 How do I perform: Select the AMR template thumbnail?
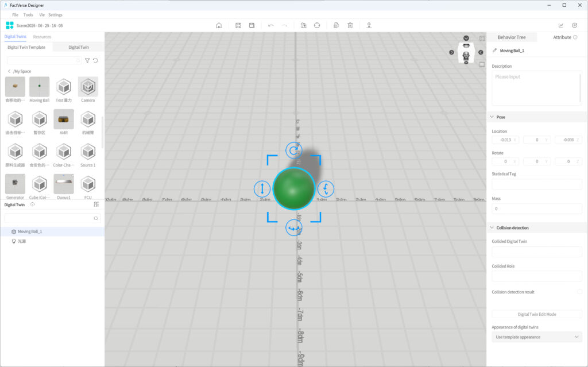pyautogui.click(x=64, y=119)
